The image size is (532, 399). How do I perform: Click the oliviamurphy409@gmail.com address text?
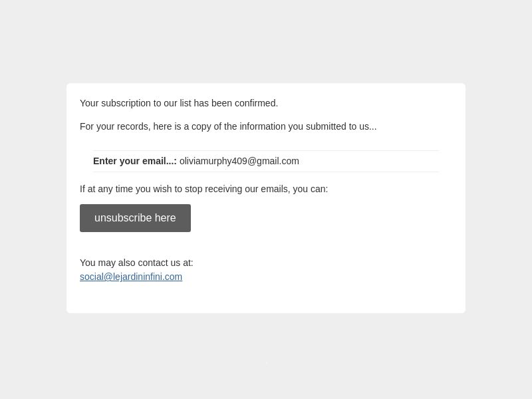(239, 161)
